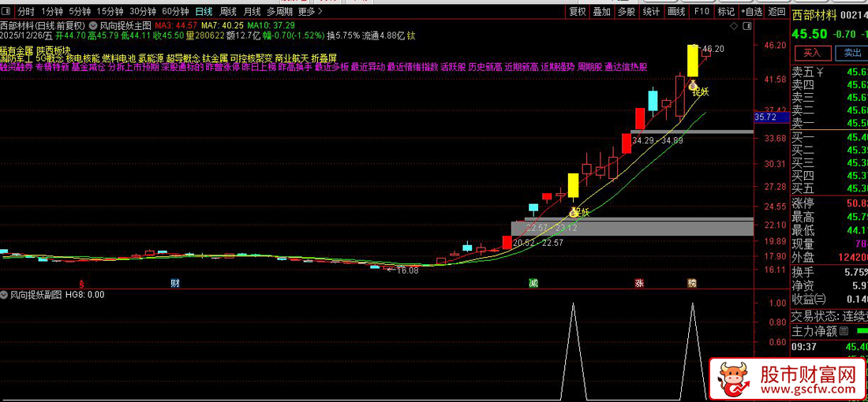The height and width of the screenshot is (402, 868).
Task: Click the 西部材料(日线.前复权) chart title
Action: click(43, 25)
